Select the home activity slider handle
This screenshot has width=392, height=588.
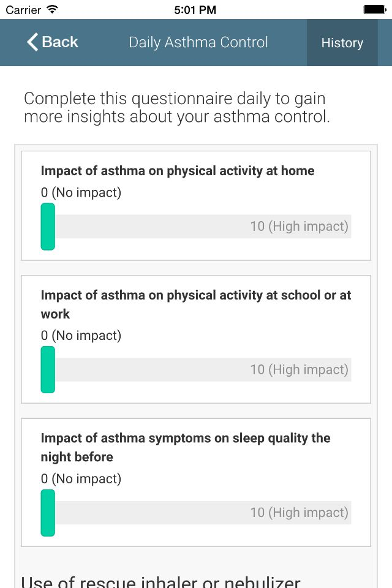[48, 227]
